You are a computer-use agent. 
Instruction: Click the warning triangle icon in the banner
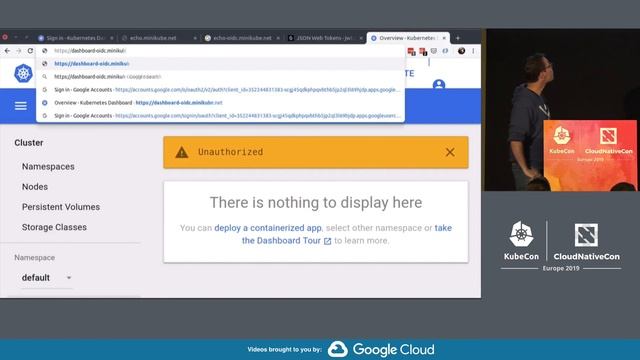pyautogui.click(x=182, y=152)
